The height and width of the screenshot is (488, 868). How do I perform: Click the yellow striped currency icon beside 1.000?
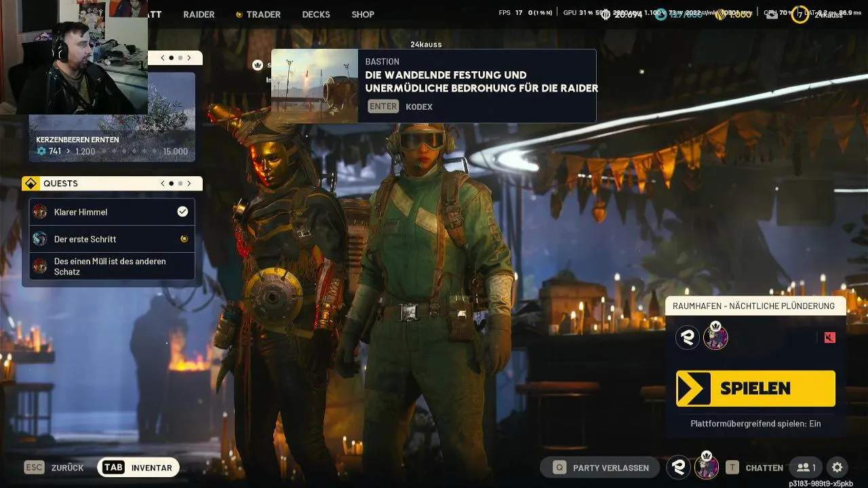pyautogui.click(x=721, y=14)
